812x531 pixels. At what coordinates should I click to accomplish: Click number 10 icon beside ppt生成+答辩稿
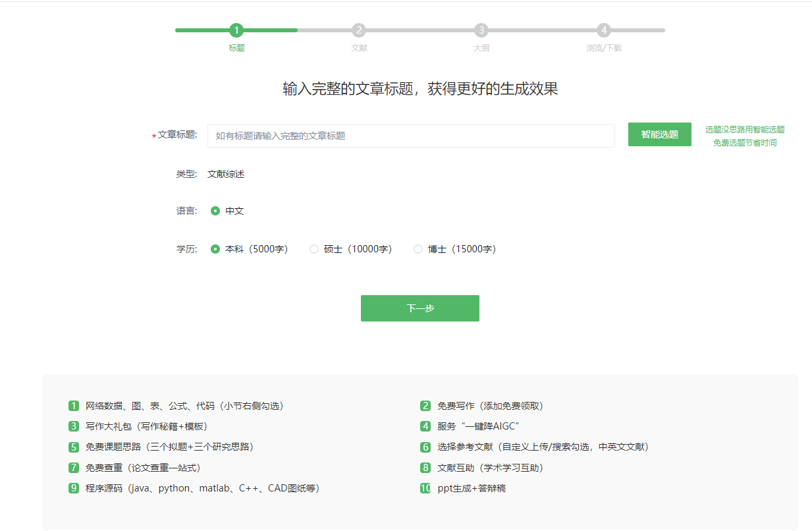coord(425,488)
